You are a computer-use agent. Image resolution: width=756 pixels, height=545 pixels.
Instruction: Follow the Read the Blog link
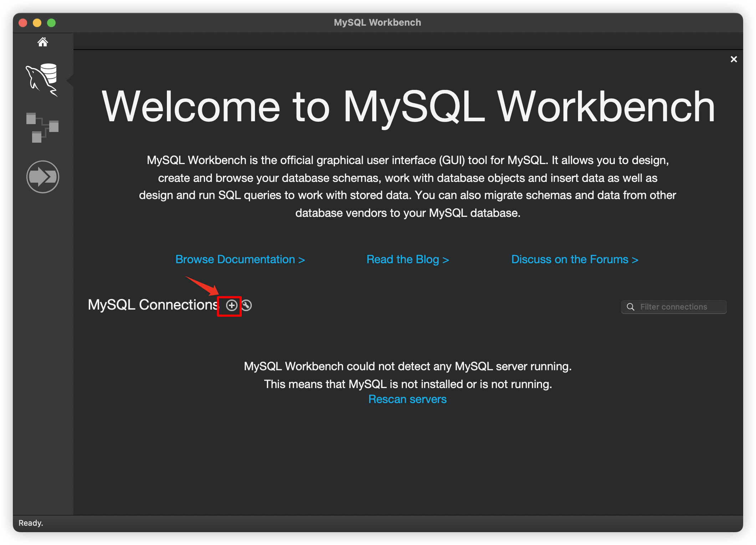(408, 259)
